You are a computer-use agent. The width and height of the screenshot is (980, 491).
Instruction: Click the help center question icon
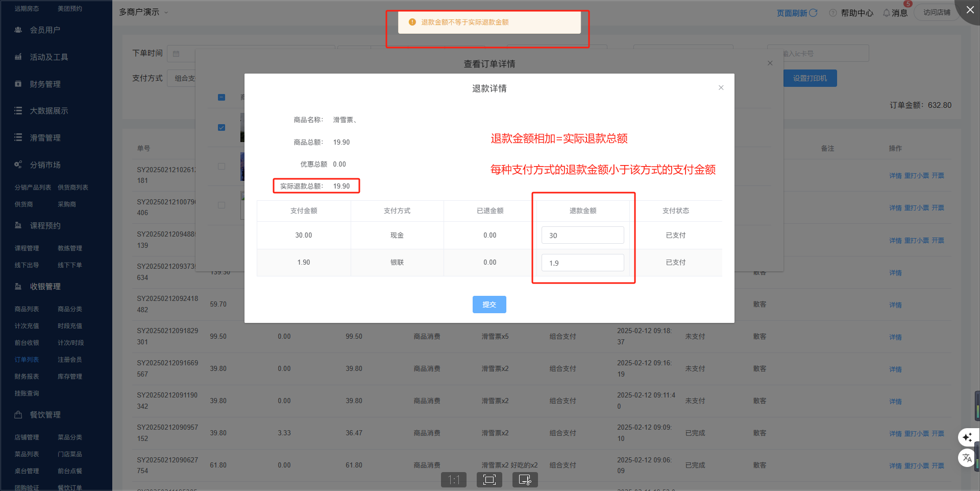coord(833,13)
